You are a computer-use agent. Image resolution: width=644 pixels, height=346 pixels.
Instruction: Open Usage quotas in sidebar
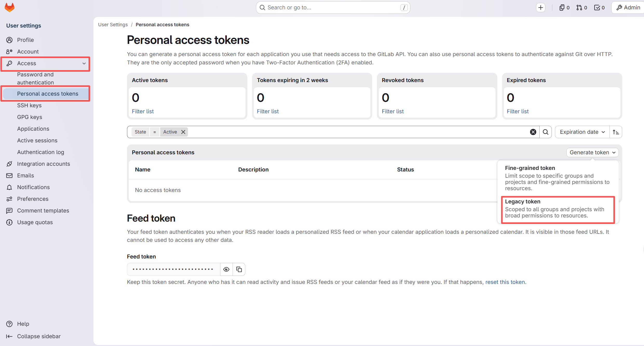[35, 222]
